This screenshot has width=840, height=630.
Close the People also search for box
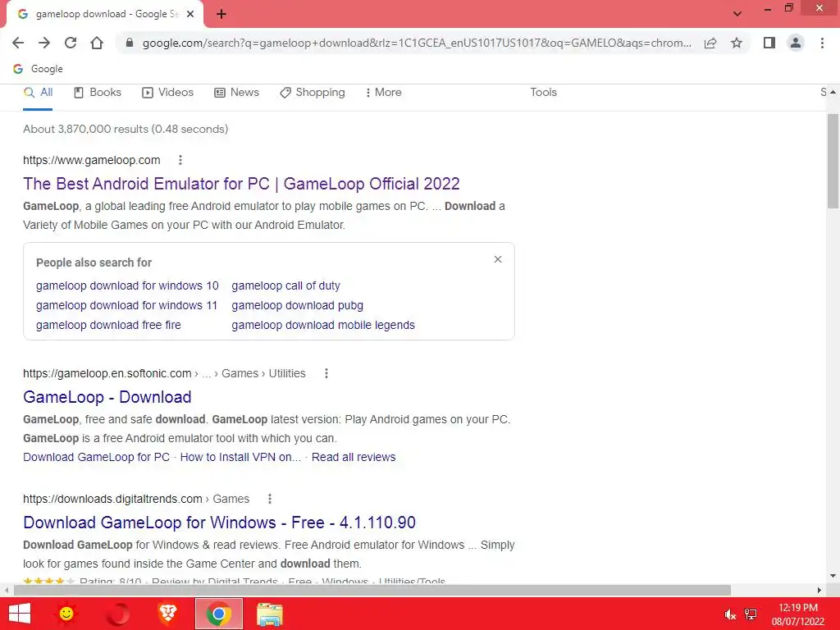click(498, 259)
